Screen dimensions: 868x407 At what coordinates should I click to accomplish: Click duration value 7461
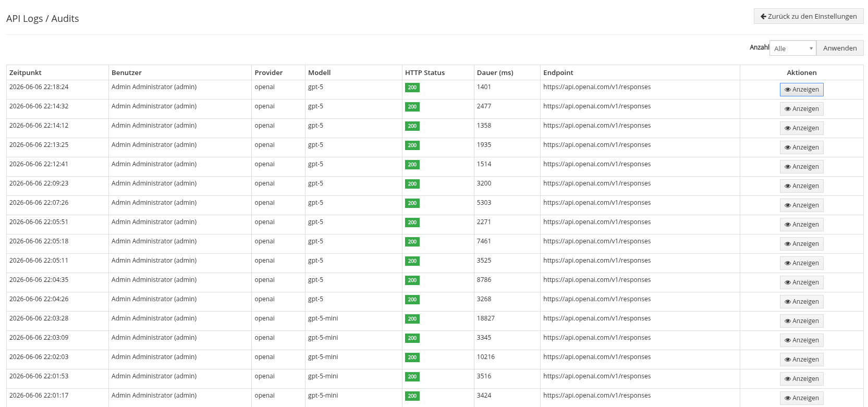click(x=484, y=241)
